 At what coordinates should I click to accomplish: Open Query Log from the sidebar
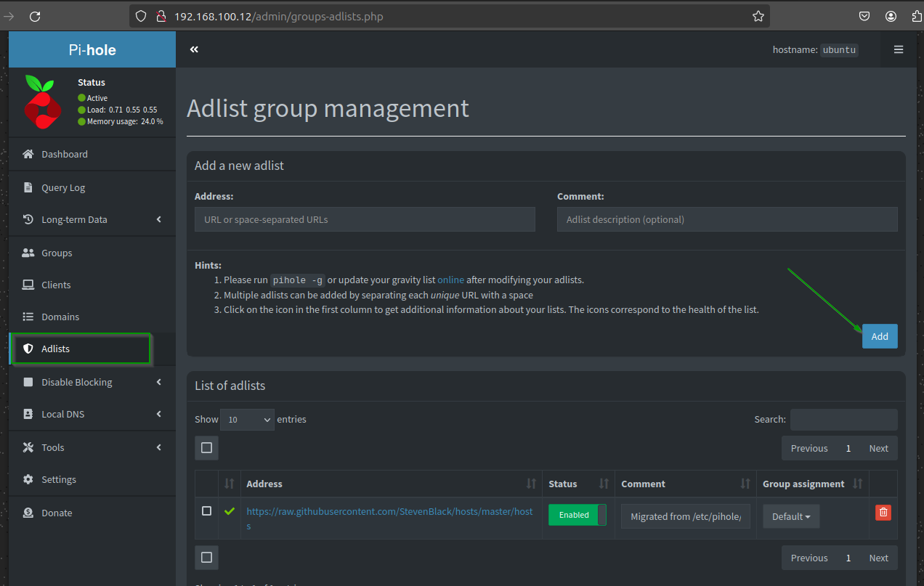(x=63, y=187)
